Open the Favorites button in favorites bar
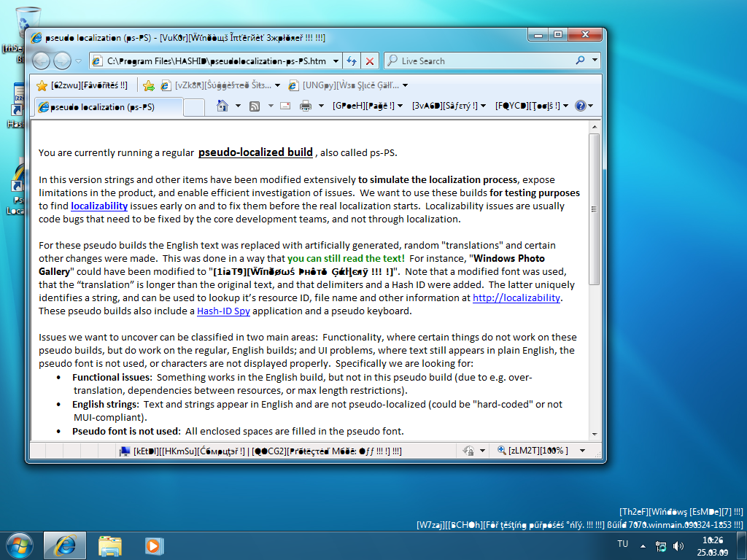747x560 pixels. tap(82, 85)
